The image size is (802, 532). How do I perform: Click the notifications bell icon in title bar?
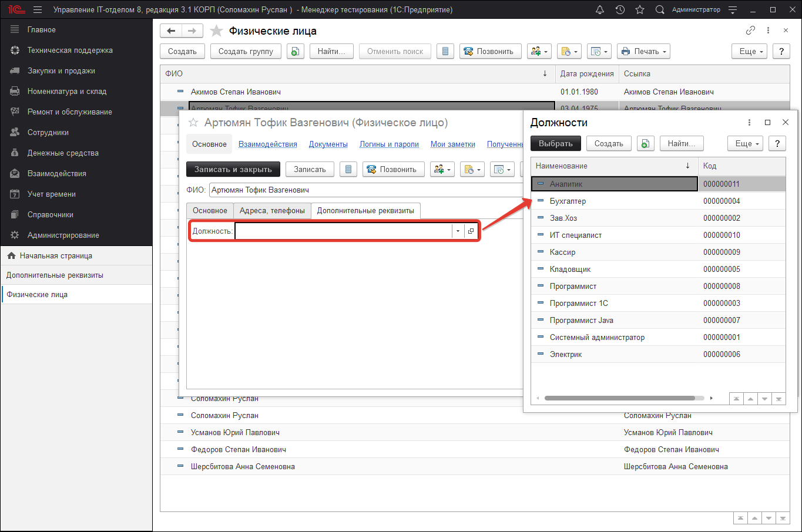tap(600, 9)
